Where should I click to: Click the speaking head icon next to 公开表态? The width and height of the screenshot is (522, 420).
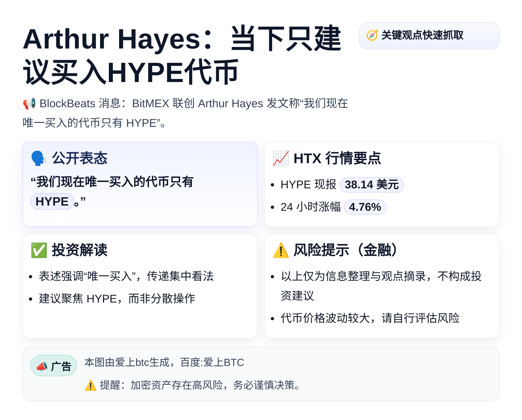[39, 158]
